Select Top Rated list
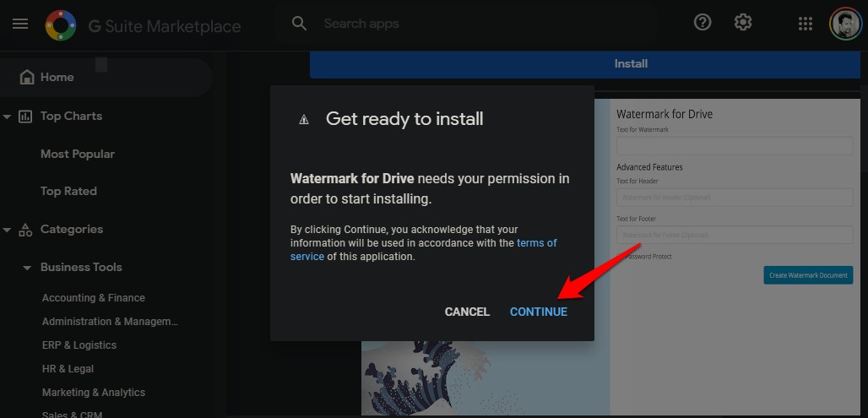 (68, 191)
